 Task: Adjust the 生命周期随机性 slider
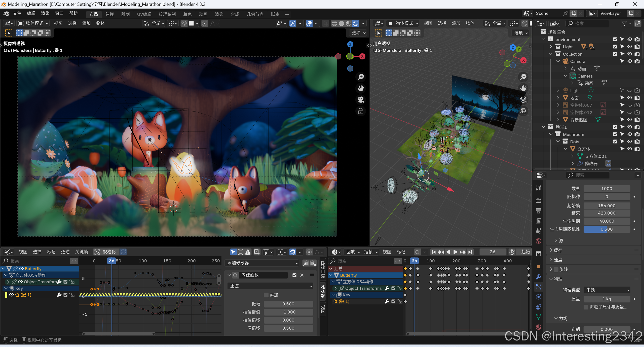[607, 229]
